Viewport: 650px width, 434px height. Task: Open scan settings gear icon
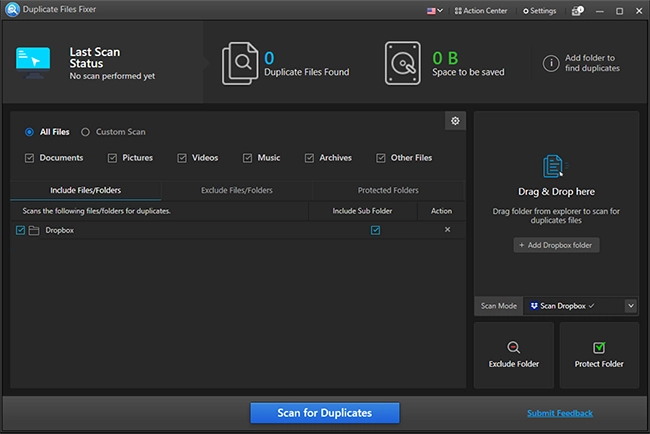click(455, 121)
